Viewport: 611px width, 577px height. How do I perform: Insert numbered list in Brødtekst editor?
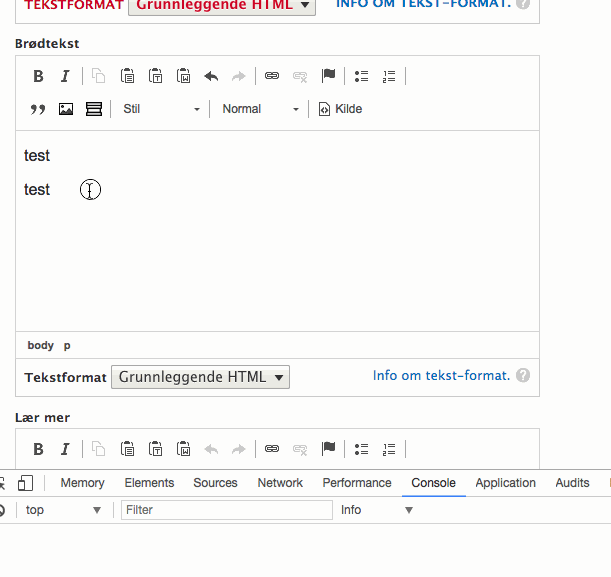tap(389, 76)
